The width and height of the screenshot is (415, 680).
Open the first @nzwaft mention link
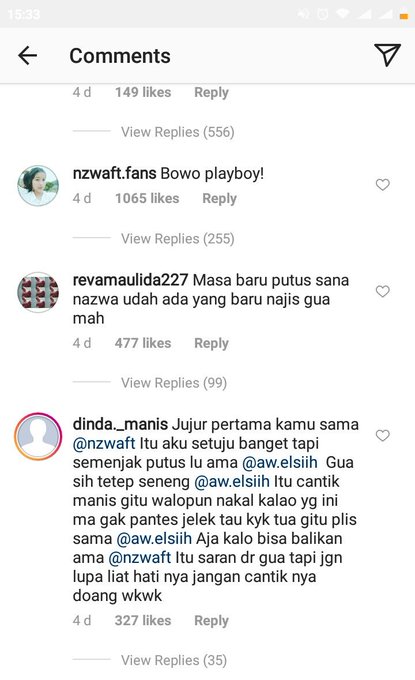tap(104, 443)
